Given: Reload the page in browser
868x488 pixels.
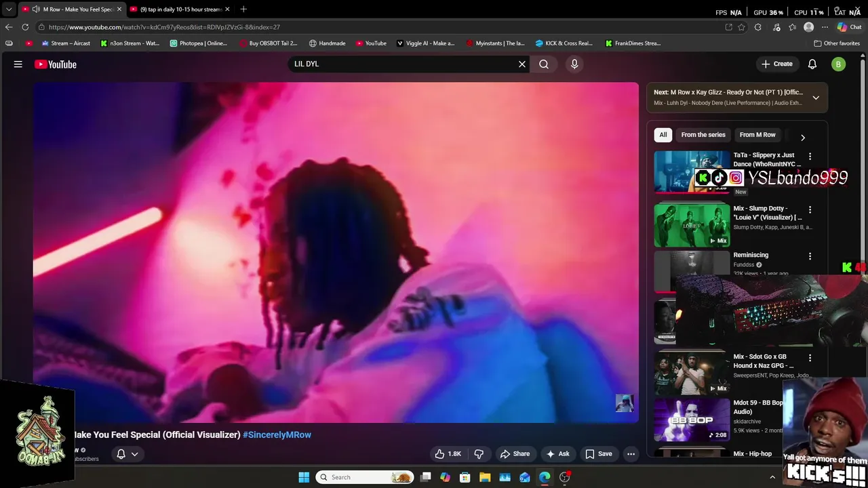Looking at the screenshot, I should (25, 27).
